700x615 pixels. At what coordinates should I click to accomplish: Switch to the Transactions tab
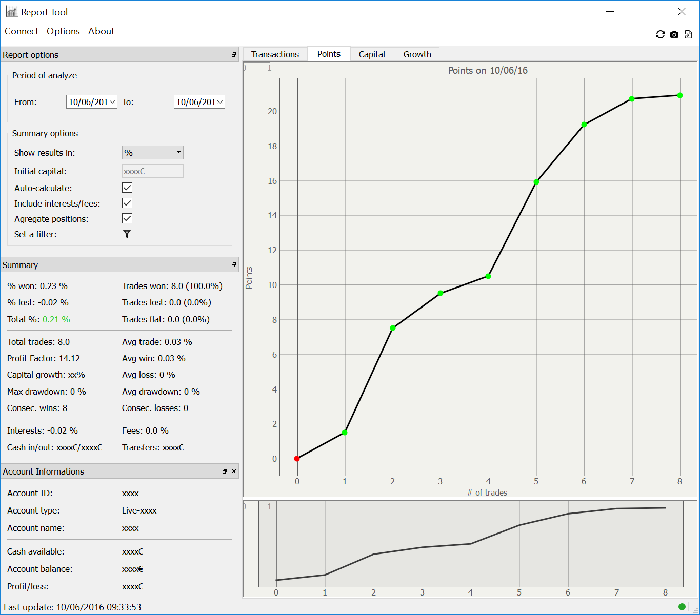click(x=275, y=54)
